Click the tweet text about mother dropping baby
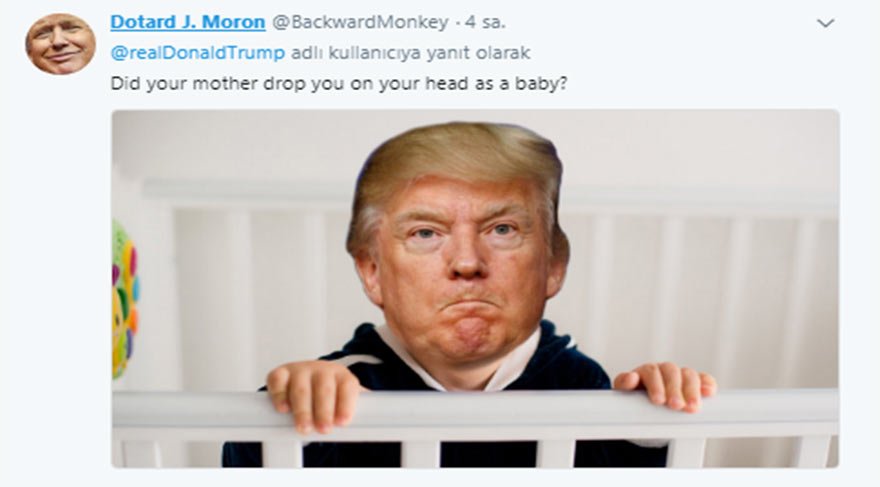The image size is (880, 487). 339,84
